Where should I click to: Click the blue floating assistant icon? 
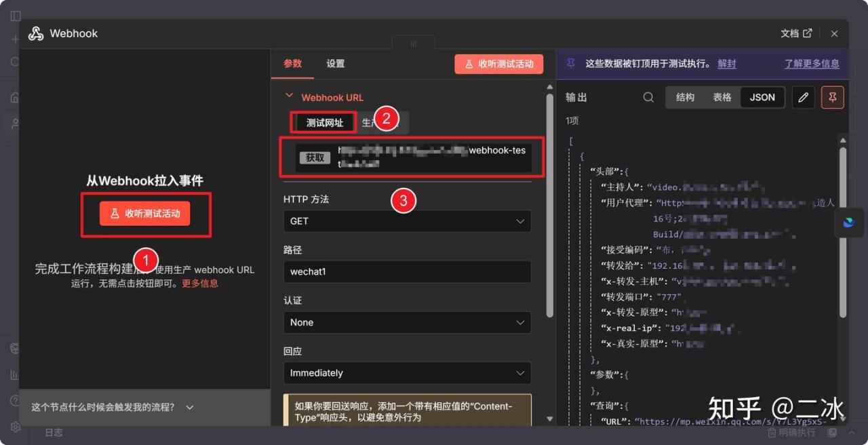(x=848, y=222)
